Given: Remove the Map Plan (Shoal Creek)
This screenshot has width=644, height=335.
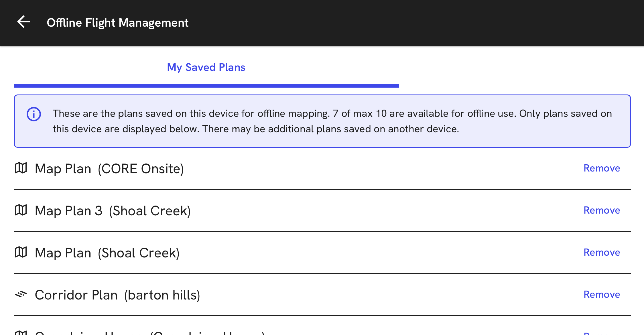Looking at the screenshot, I should pos(601,252).
